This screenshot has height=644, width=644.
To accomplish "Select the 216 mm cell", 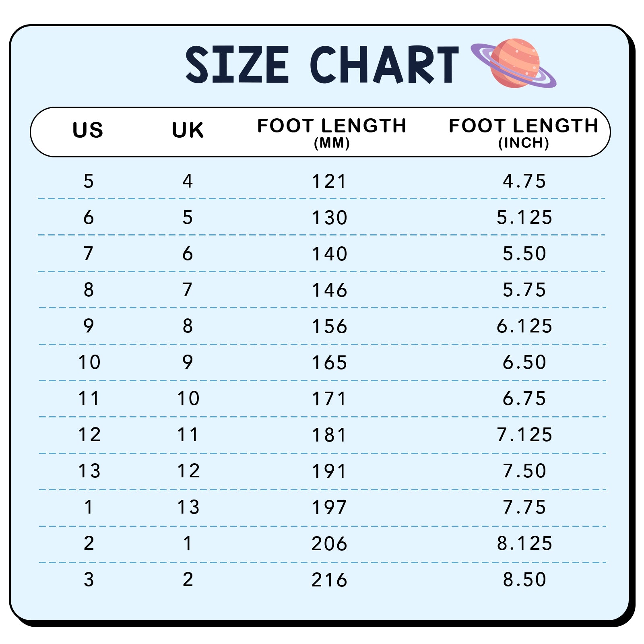I will pyautogui.click(x=329, y=580).
